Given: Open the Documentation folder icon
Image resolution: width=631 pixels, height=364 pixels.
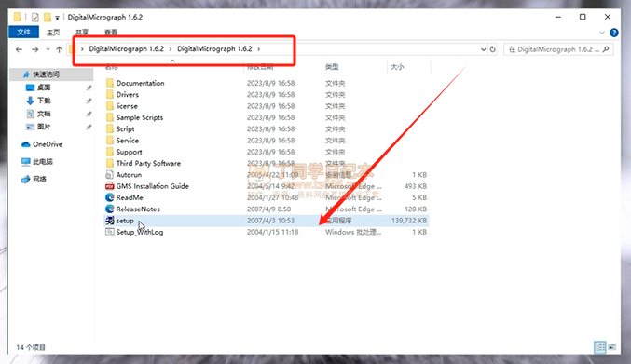Looking at the screenshot, I should tap(109, 83).
